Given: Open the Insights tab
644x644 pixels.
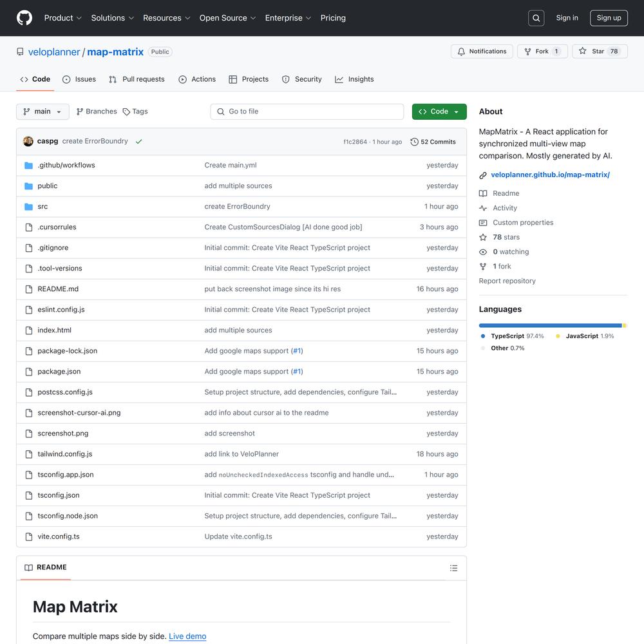Looking at the screenshot, I should [x=354, y=79].
